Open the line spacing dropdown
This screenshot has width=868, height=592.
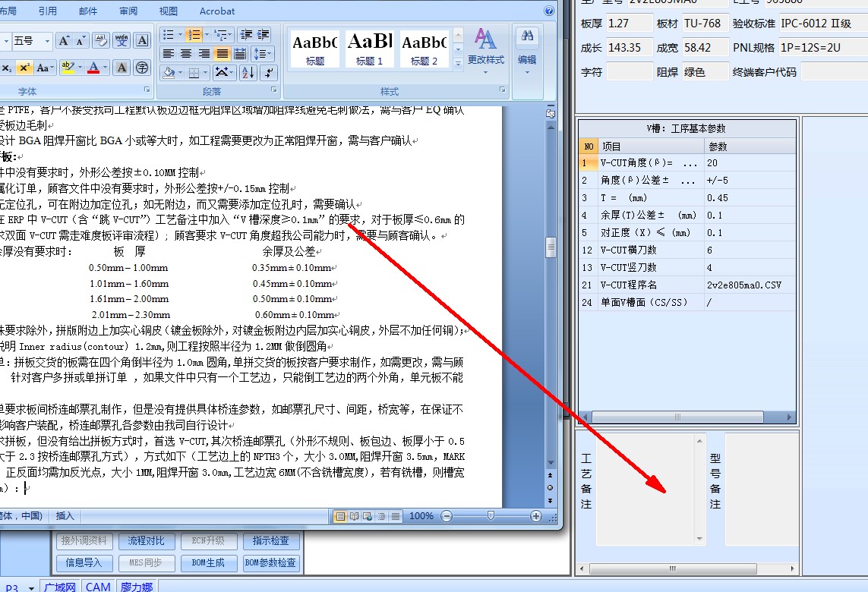(x=262, y=54)
